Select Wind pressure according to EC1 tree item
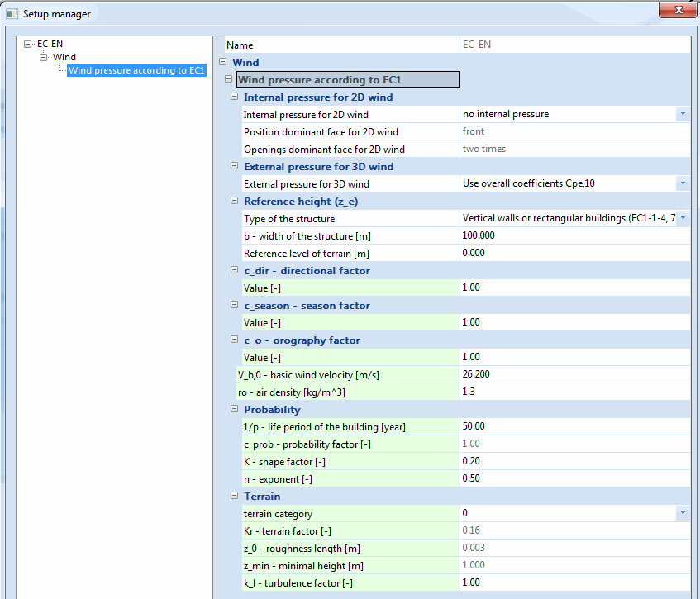Image resolution: width=700 pixels, height=599 pixels. pyautogui.click(x=136, y=70)
